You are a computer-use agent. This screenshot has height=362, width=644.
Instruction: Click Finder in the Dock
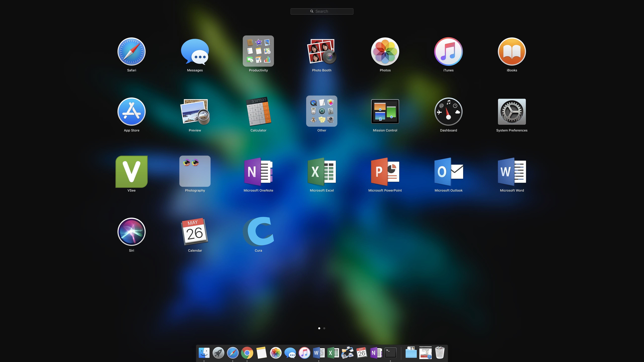point(204,353)
